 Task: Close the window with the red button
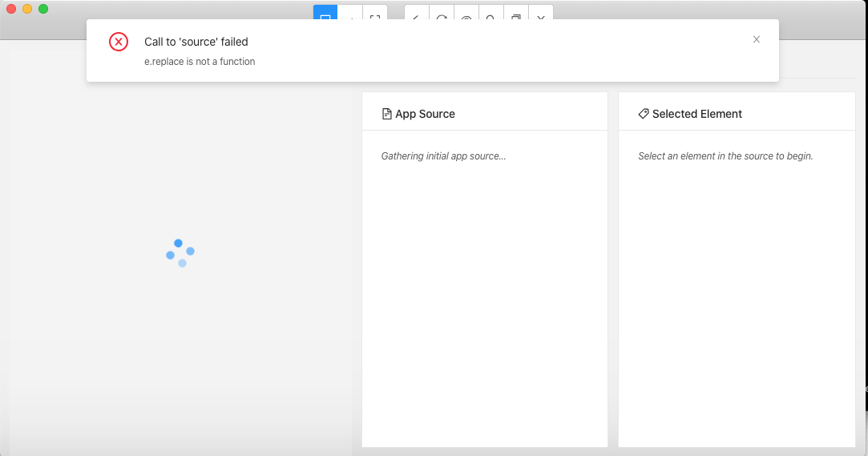tap(11, 9)
